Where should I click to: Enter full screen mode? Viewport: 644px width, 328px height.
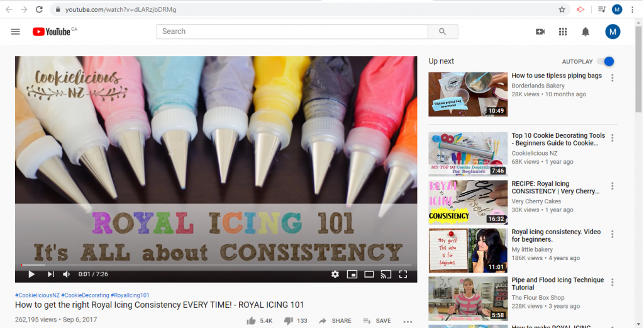[403, 274]
